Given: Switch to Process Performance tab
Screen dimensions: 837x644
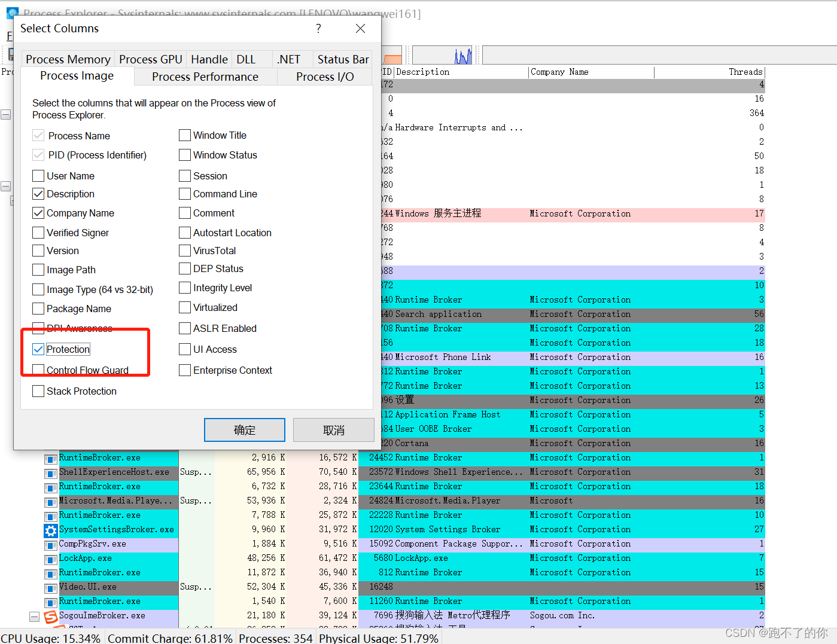Looking at the screenshot, I should pos(205,77).
